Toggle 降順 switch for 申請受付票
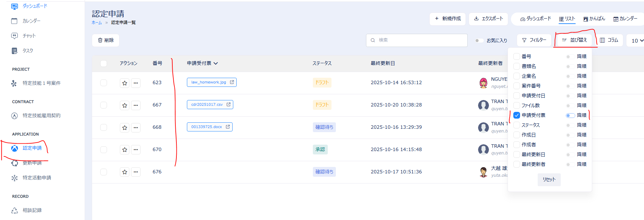Viewport: 644px width, 220px height. tap(570, 116)
